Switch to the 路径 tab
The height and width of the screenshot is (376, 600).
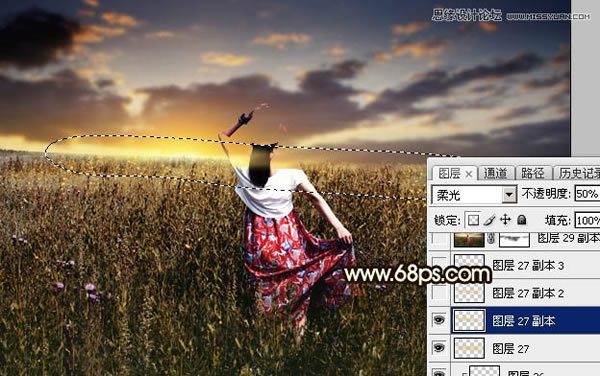click(532, 173)
